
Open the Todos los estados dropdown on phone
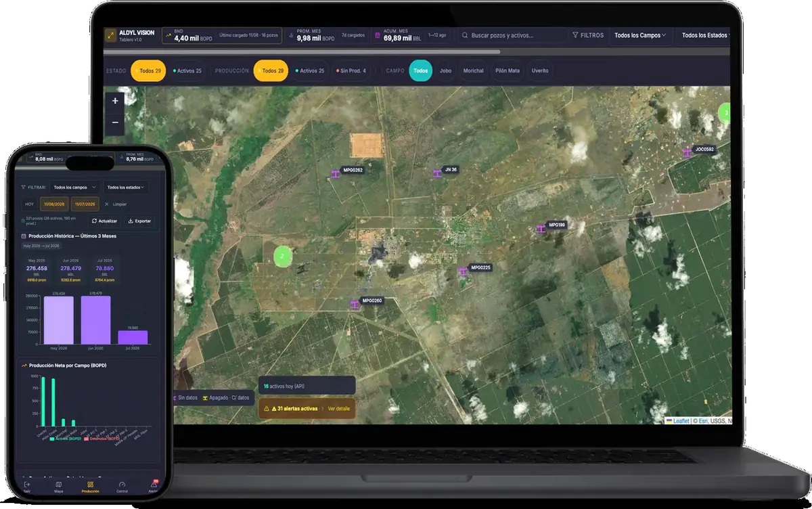click(126, 187)
